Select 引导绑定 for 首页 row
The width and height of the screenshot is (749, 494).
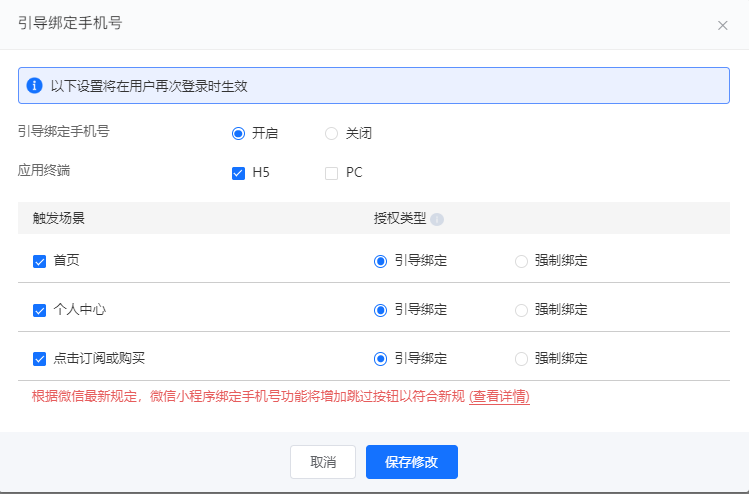point(380,261)
